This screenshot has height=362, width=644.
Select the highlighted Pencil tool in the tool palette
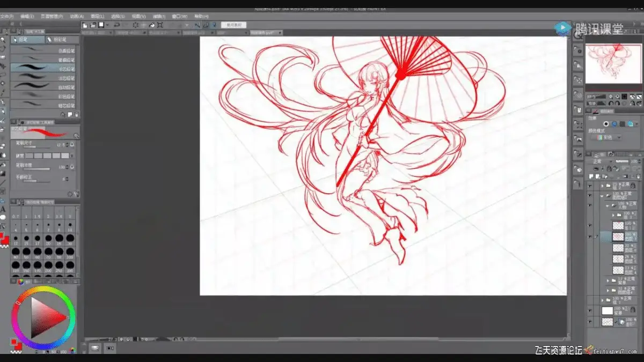click(3, 111)
